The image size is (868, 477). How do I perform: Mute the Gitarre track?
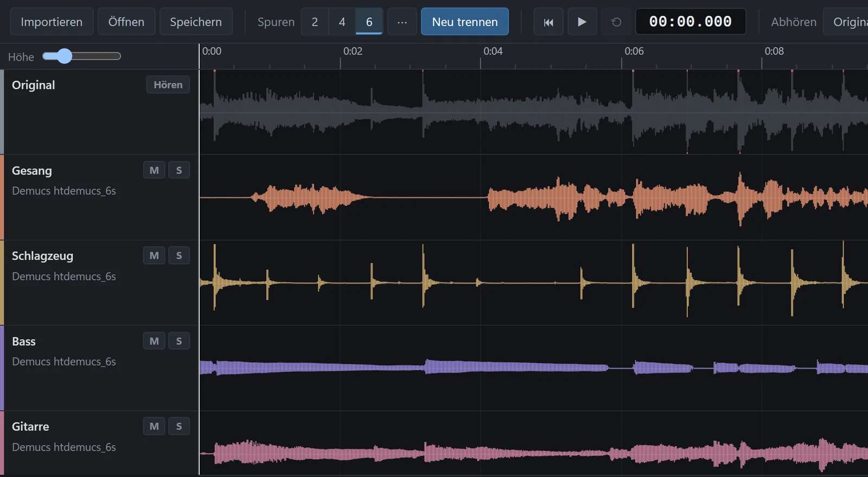coord(154,426)
